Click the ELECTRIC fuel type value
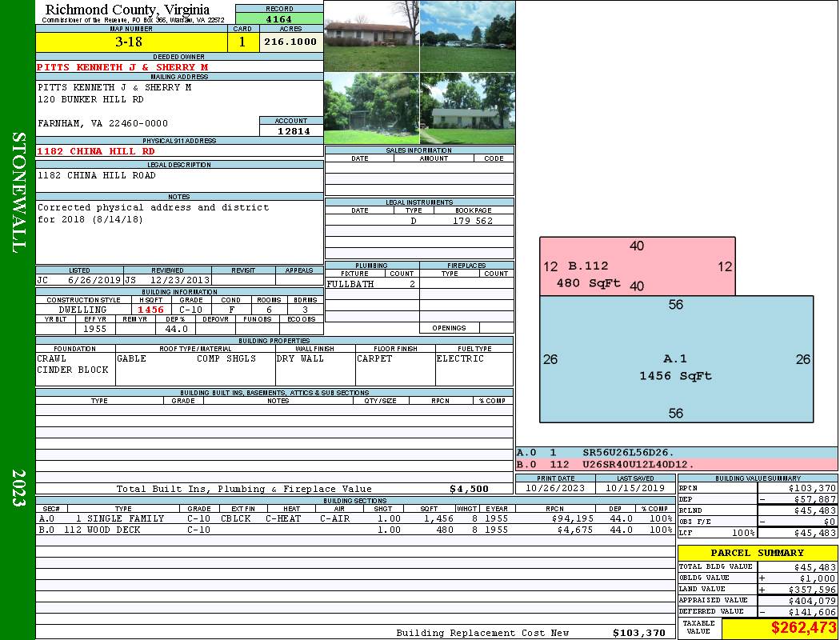The height and width of the screenshot is (640, 840). (x=460, y=358)
